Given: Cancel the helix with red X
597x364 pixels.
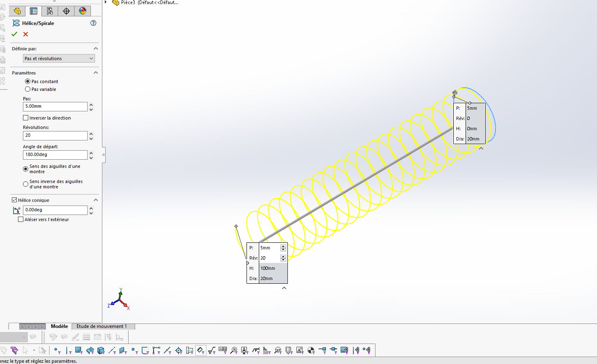Looking at the screenshot, I should (x=26, y=34).
